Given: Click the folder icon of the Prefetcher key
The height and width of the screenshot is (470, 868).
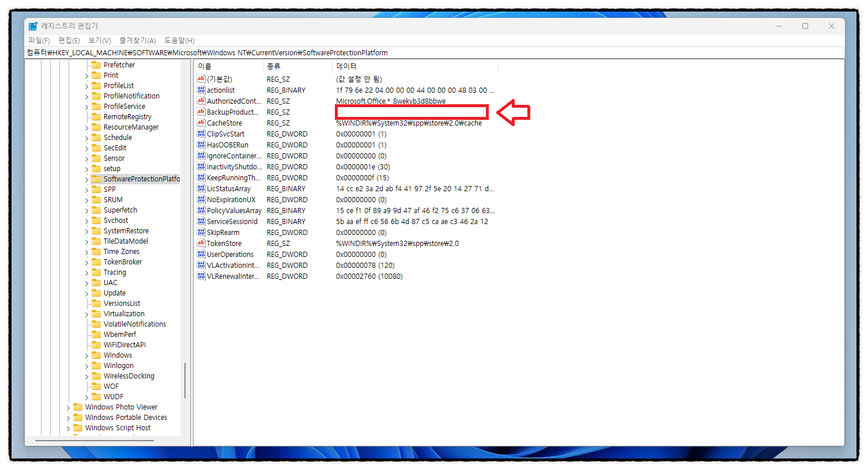Looking at the screenshot, I should coord(96,65).
